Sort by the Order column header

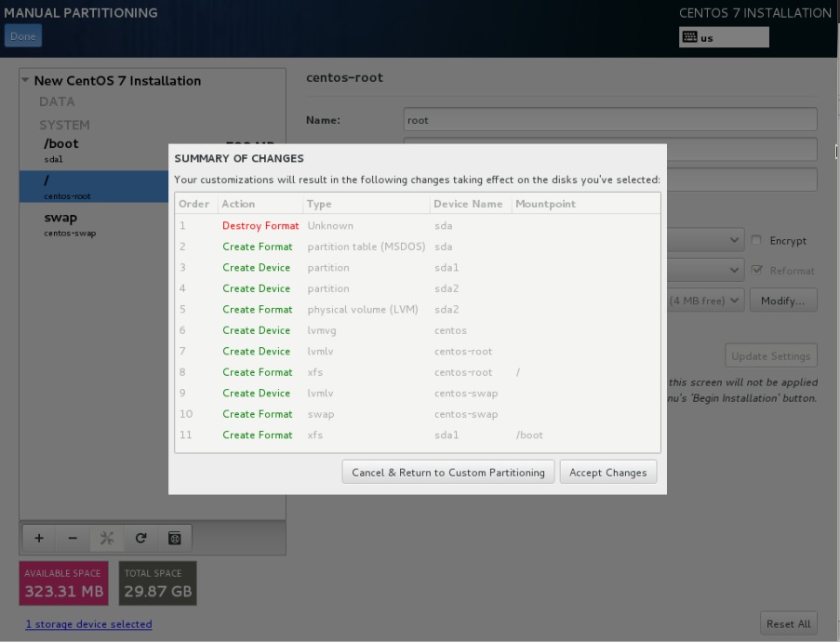[194, 204]
